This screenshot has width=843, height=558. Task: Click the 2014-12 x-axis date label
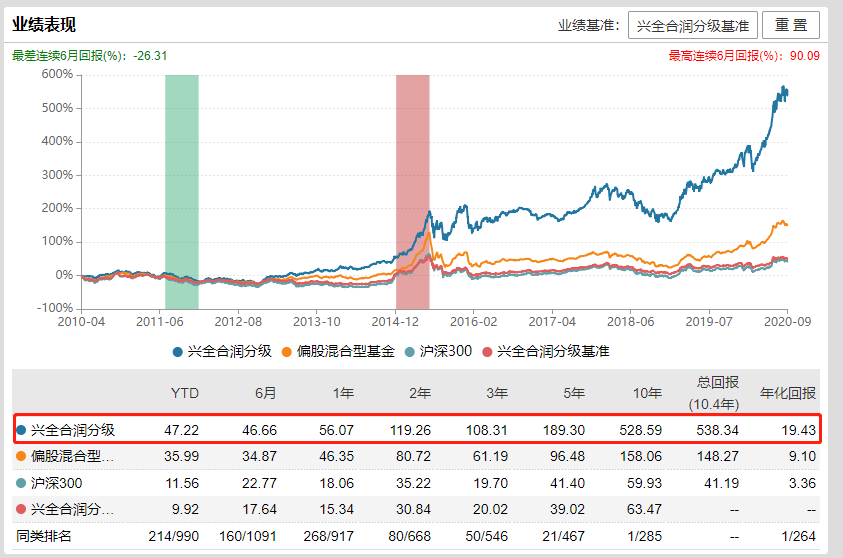395,321
